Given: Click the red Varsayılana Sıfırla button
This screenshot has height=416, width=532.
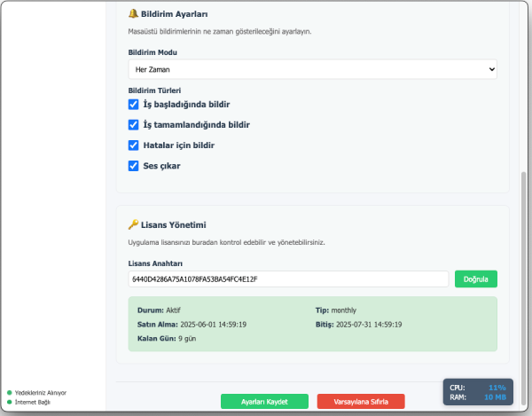Looking at the screenshot, I should tap(360, 401).
